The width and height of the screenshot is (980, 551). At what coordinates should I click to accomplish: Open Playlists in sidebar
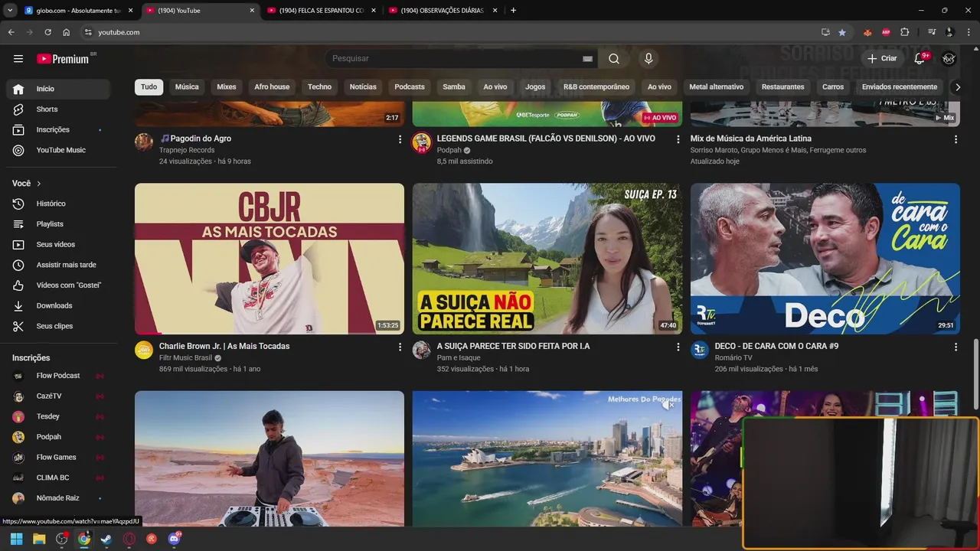coord(58,224)
